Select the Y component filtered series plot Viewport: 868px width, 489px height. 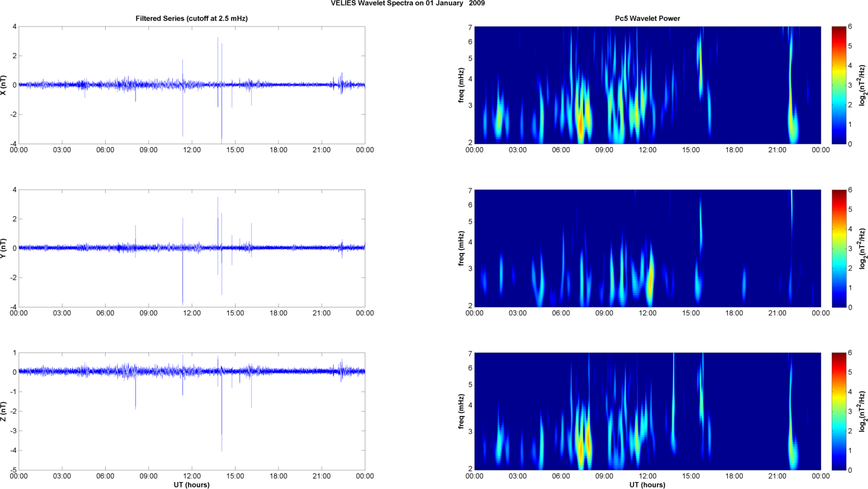192,248
